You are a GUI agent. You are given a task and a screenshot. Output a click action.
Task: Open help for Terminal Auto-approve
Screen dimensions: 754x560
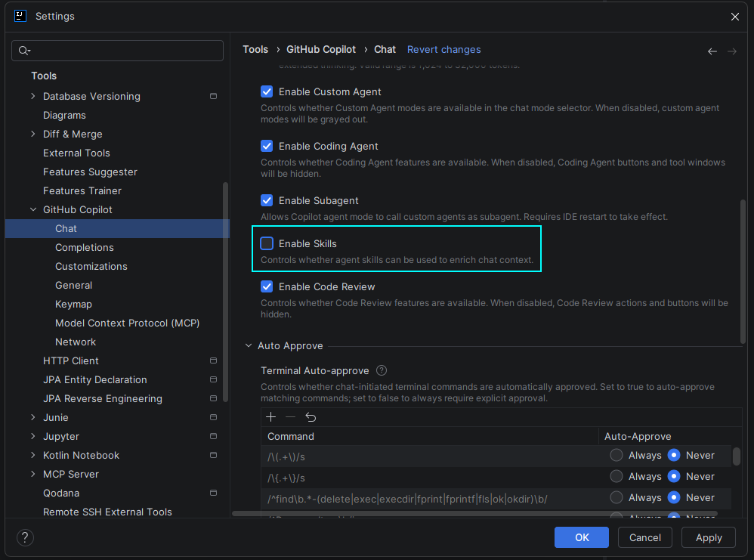(382, 370)
